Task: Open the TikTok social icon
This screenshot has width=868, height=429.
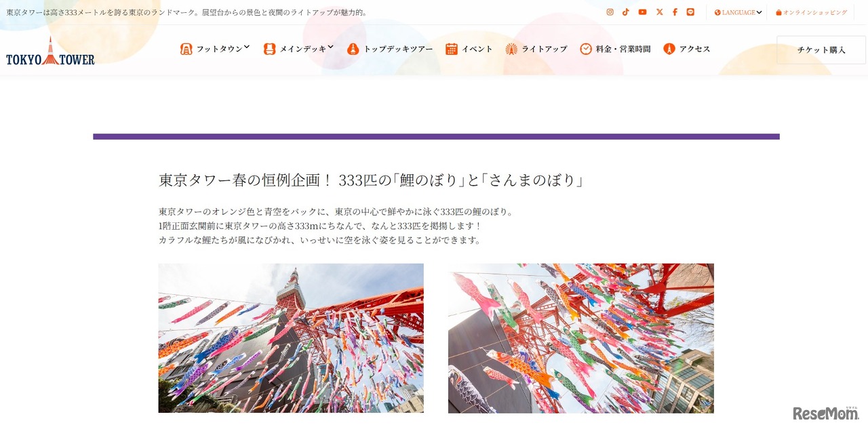Action: (626, 12)
